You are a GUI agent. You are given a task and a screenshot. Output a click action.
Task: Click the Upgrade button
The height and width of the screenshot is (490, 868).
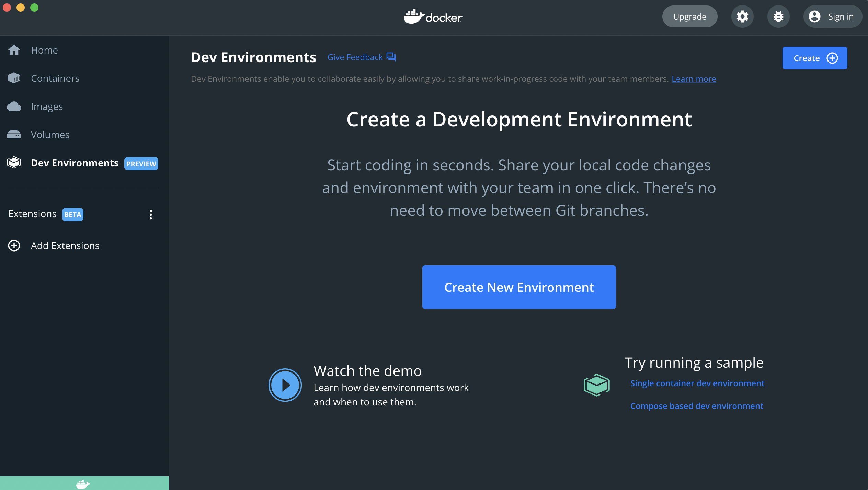(x=689, y=16)
